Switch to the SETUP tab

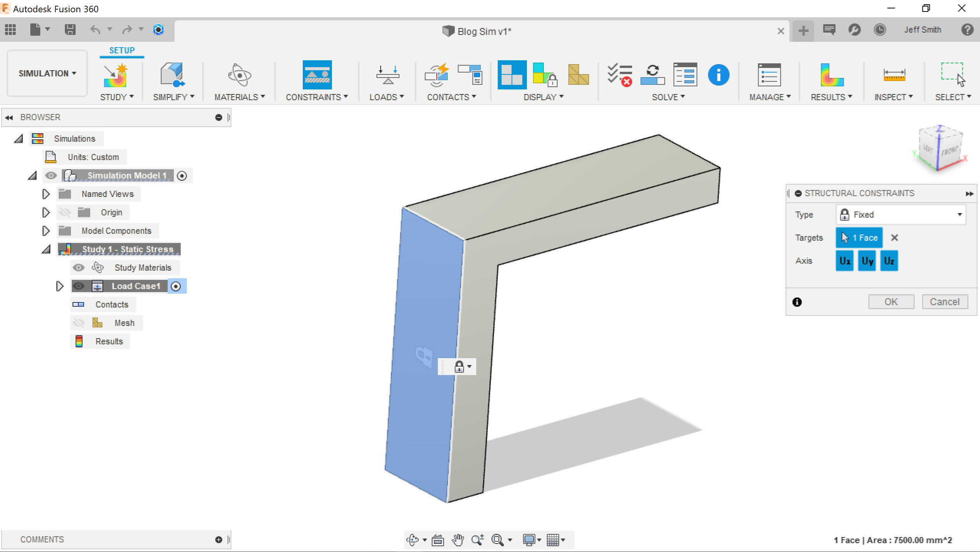pos(122,50)
